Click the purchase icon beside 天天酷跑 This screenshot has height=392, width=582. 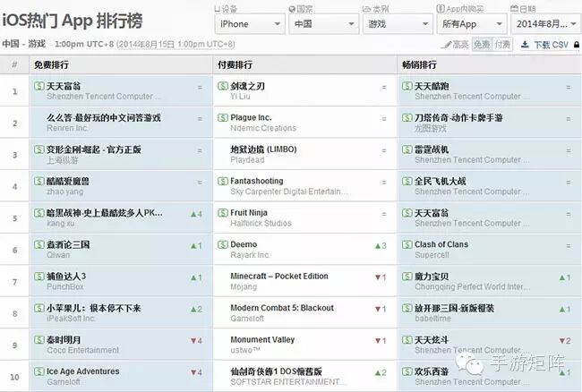407,86
